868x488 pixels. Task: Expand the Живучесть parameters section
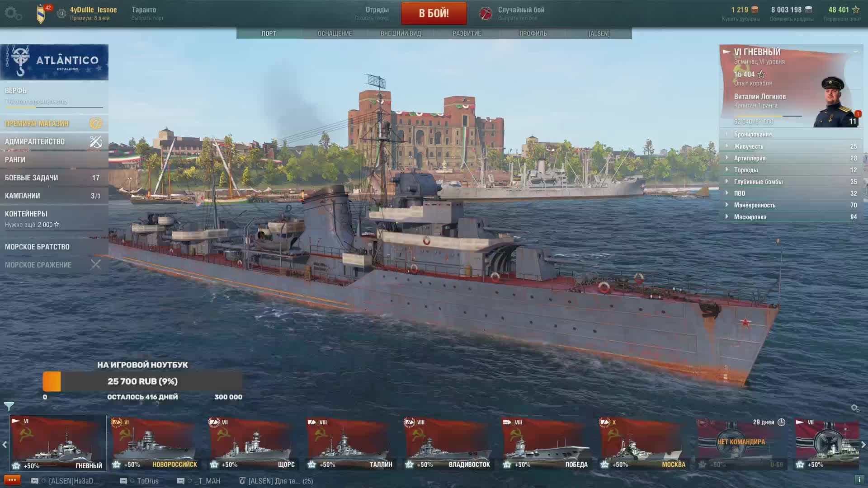point(791,146)
